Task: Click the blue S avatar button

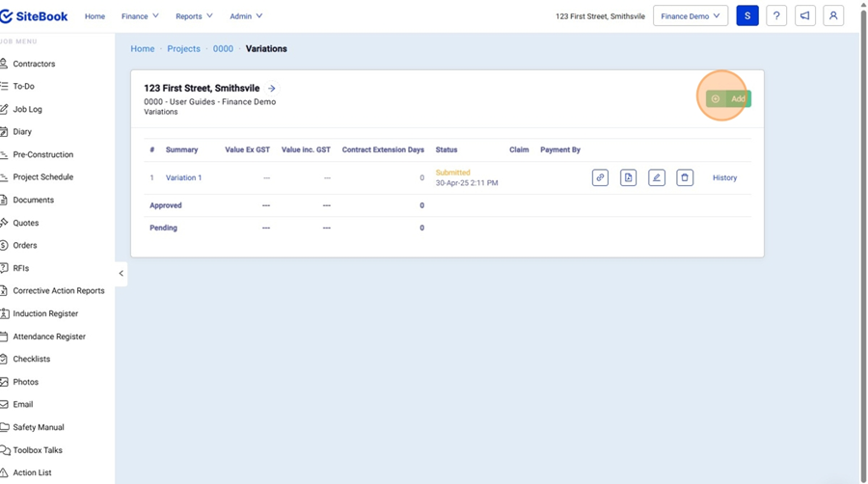Action: click(747, 15)
